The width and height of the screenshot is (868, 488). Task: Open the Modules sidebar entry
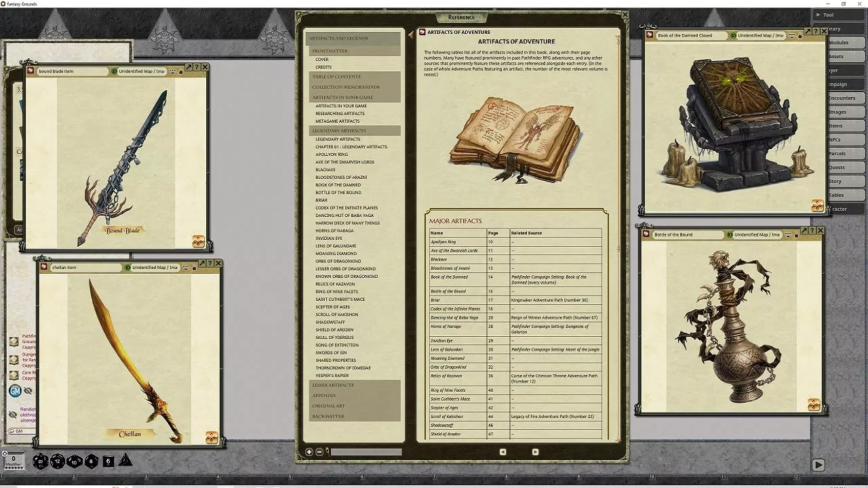tap(846, 43)
